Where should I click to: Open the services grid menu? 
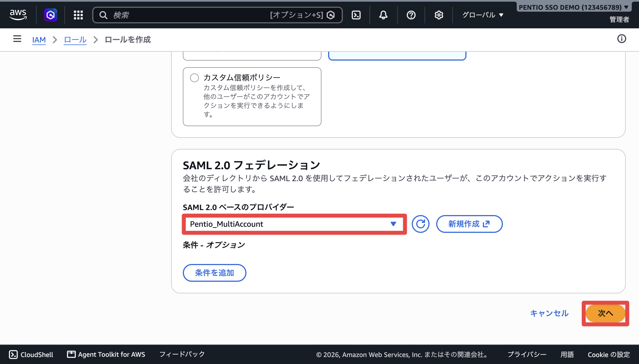click(x=78, y=15)
